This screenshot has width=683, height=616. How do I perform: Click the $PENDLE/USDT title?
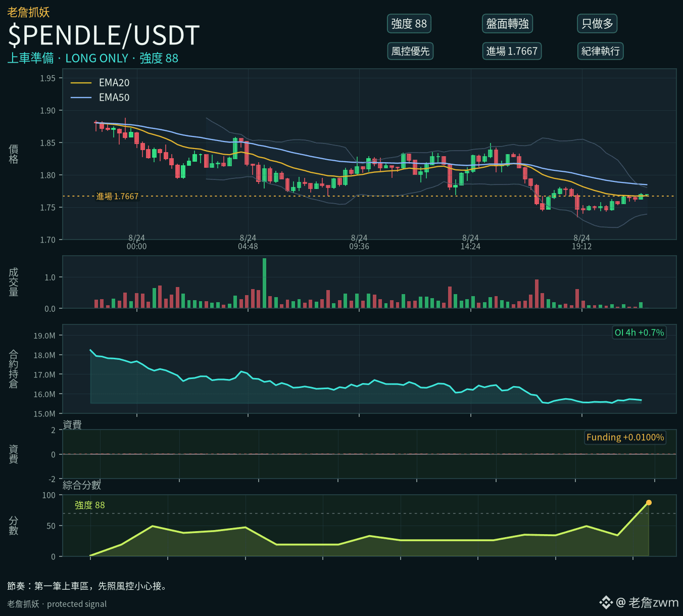104,35
